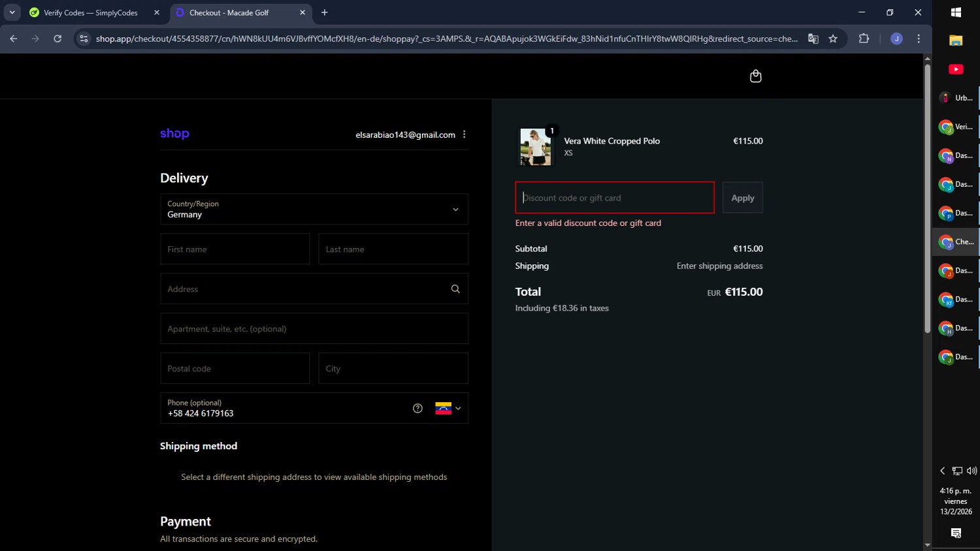Bookmark this page with star icon
The width and height of the screenshot is (980, 551).
(833, 39)
